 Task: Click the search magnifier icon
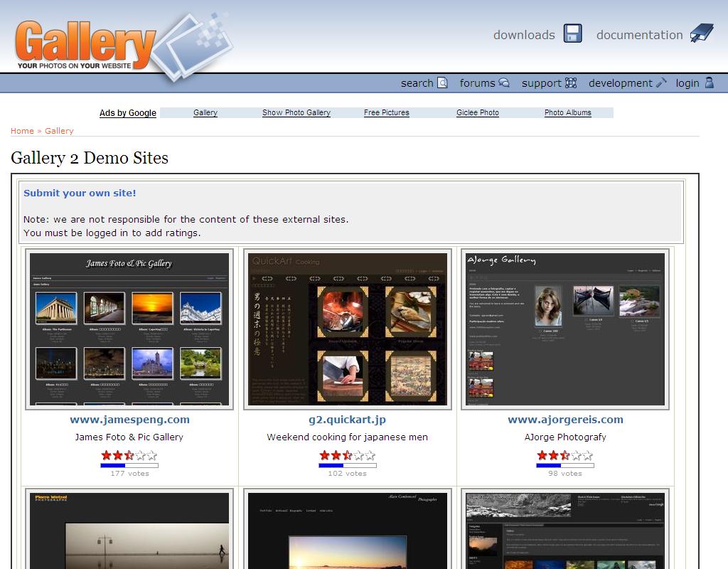(x=442, y=83)
